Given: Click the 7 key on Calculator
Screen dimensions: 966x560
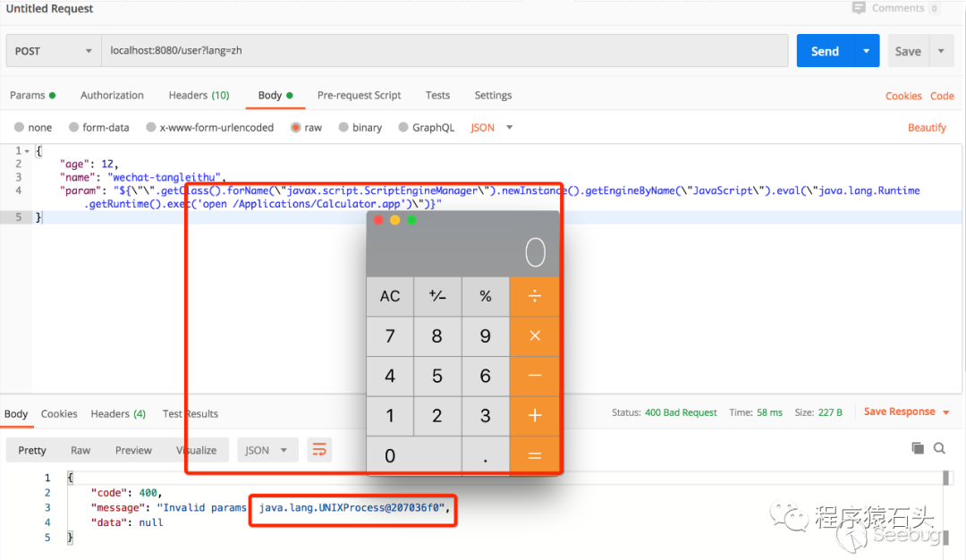Looking at the screenshot, I should (x=390, y=336).
